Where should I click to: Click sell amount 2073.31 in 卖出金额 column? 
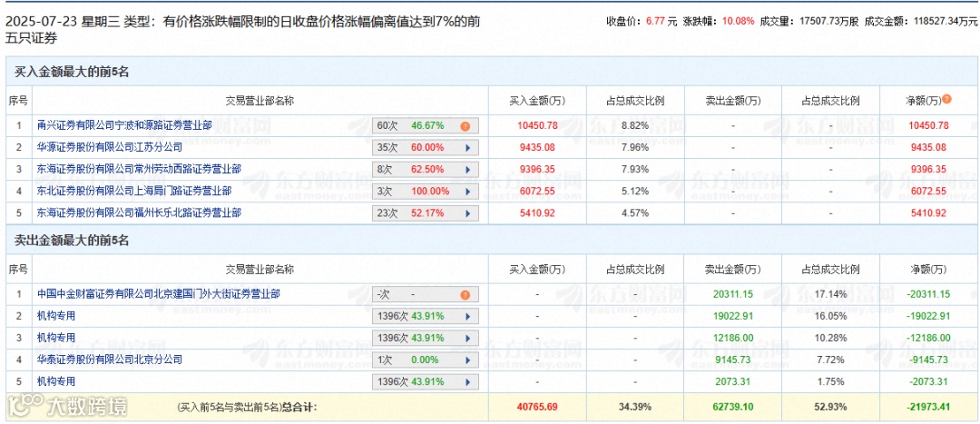click(x=732, y=380)
